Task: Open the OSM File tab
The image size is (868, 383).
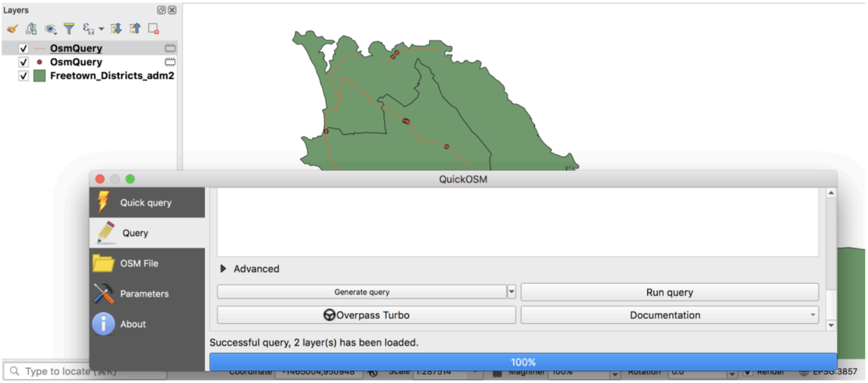Action: tap(147, 263)
